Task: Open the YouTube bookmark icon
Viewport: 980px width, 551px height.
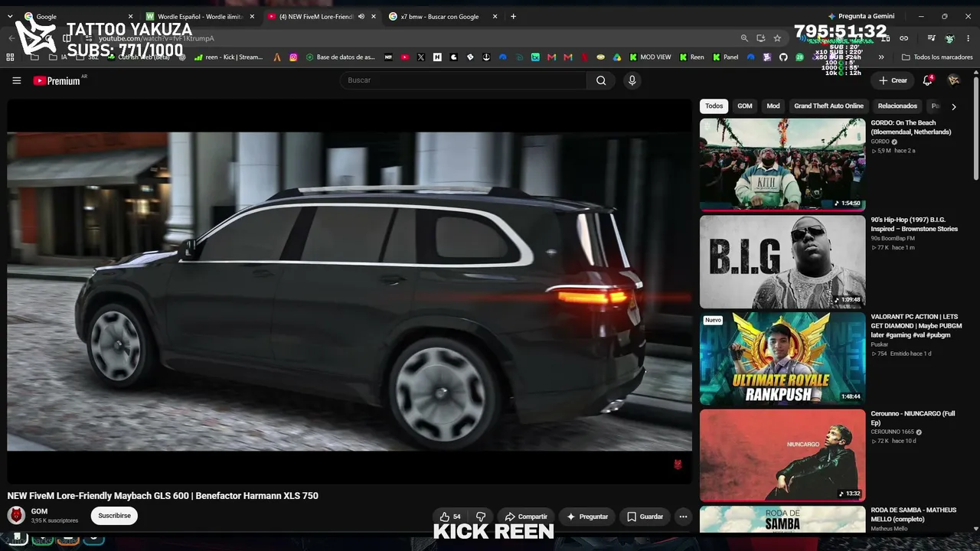Action: [405, 57]
